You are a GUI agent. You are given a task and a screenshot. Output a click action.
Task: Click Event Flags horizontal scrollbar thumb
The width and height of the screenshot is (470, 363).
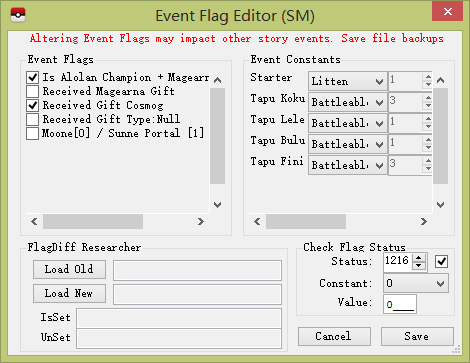[93, 221]
